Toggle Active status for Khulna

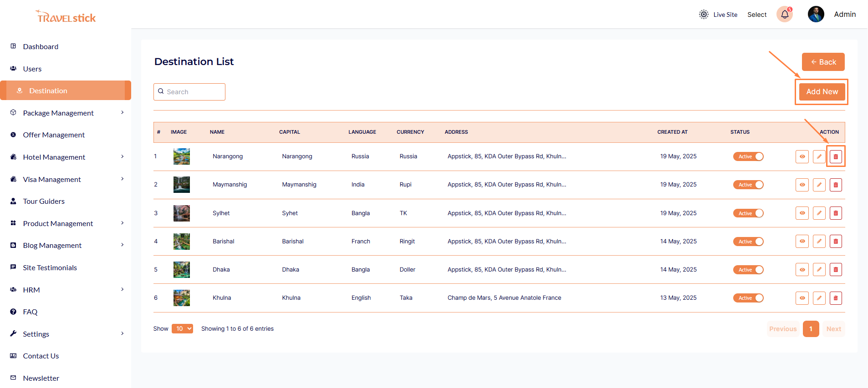pyautogui.click(x=748, y=298)
